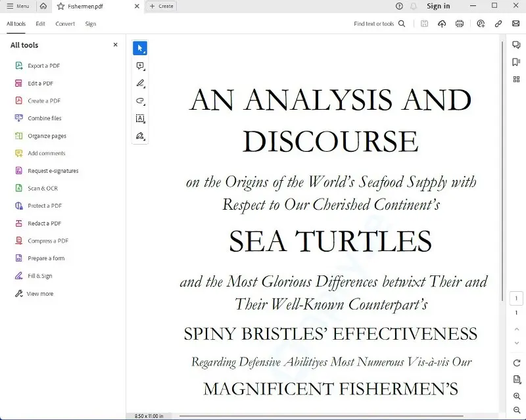Open Add comments tool
526x420 pixels.
(40, 153)
